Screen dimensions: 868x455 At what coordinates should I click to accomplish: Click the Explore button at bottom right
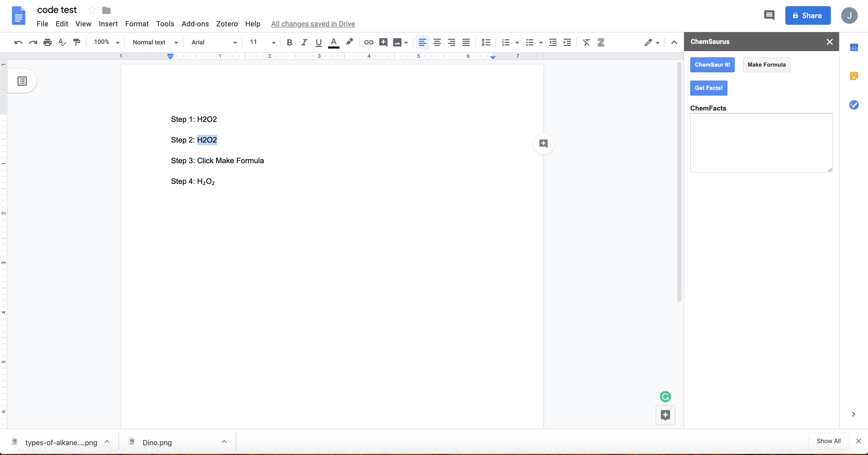coord(665,415)
